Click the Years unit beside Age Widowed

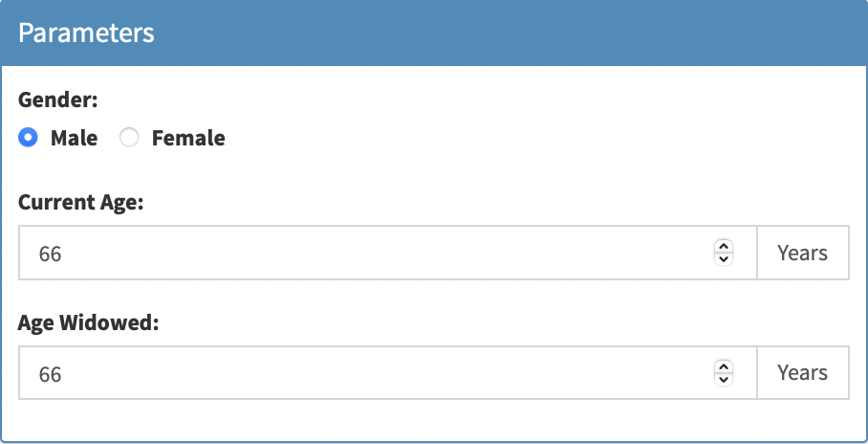(x=802, y=373)
